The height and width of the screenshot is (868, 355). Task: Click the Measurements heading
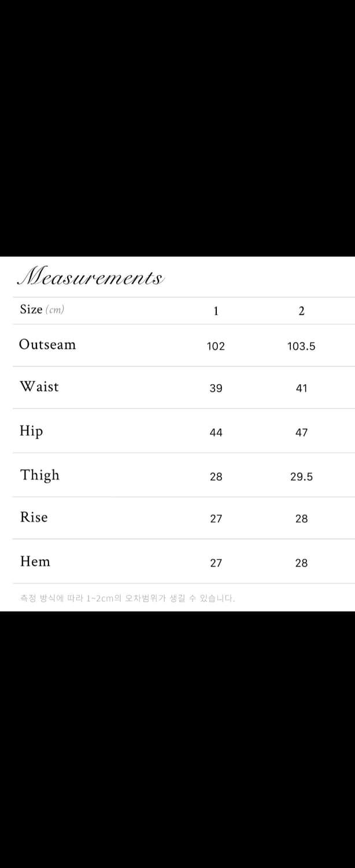point(91,277)
